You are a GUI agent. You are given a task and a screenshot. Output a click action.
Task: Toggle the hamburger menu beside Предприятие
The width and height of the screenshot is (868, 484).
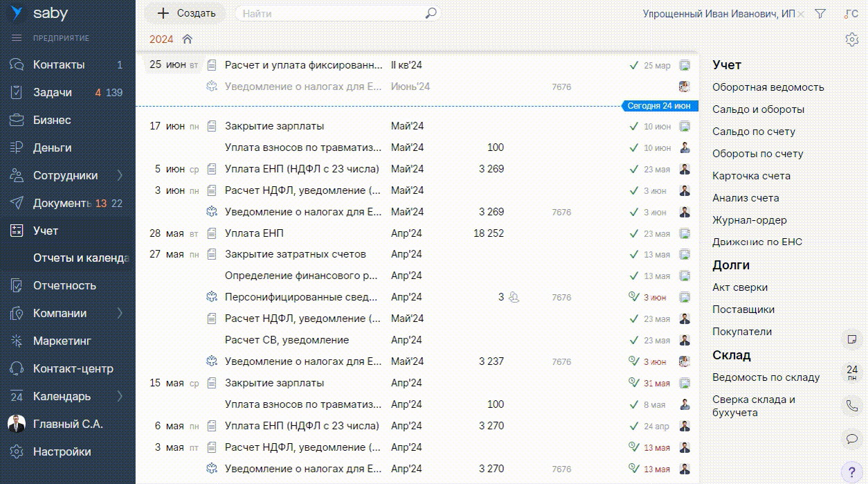click(17, 38)
